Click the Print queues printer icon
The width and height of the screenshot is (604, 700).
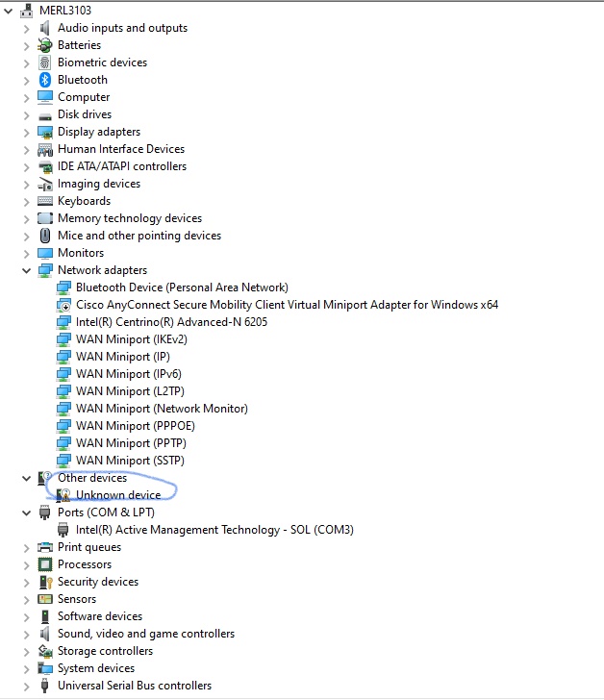44,547
